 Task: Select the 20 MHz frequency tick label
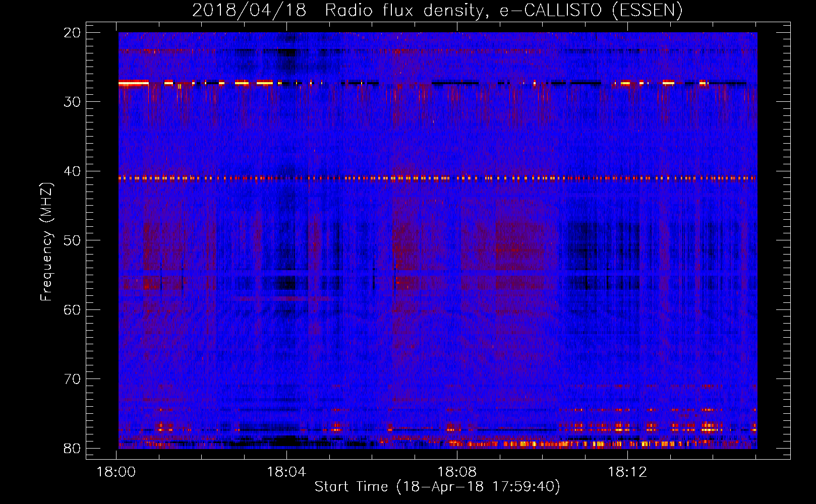[x=72, y=33]
